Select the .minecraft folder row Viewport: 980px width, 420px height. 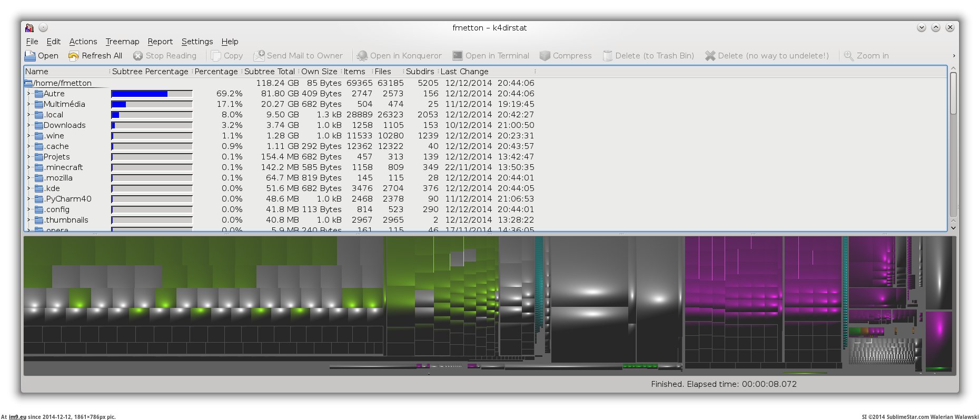[63, 167]
